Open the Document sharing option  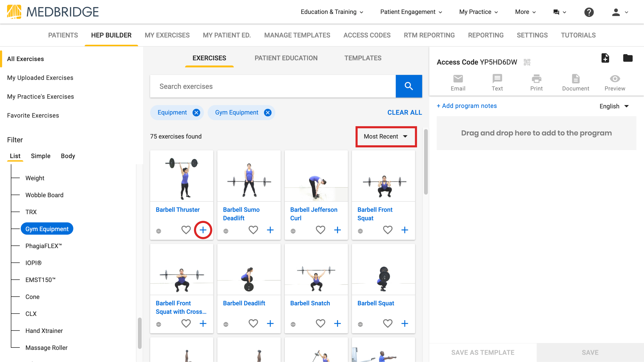[575, 82]
